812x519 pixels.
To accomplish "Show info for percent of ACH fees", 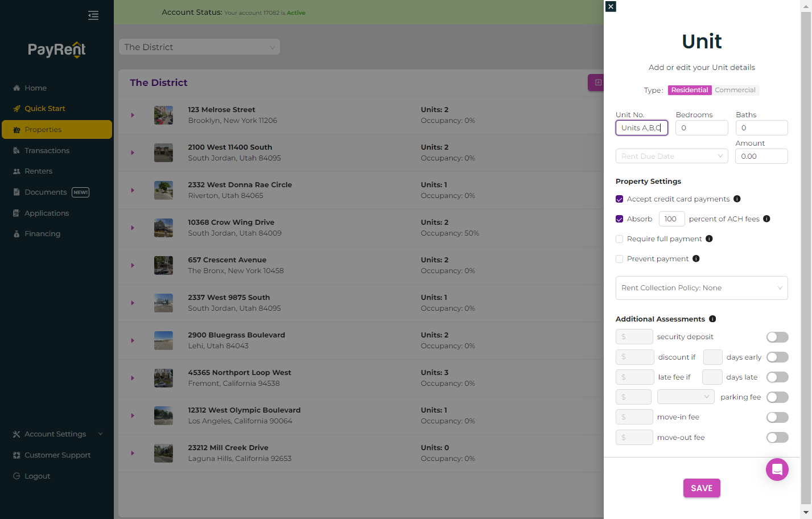I will 766,219.
